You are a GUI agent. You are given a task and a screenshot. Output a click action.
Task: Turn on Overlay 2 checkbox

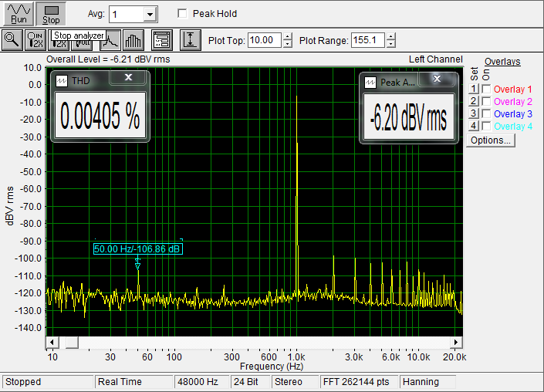click(x=486, y=101)
